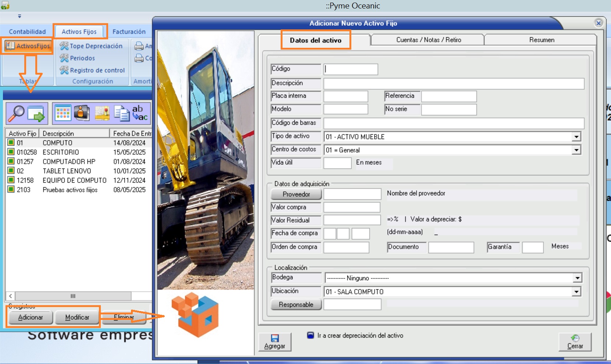Switch to Cuentas / Notas / Retiro tab
Screen dimensions: 611x364
(x=428, y=40)
